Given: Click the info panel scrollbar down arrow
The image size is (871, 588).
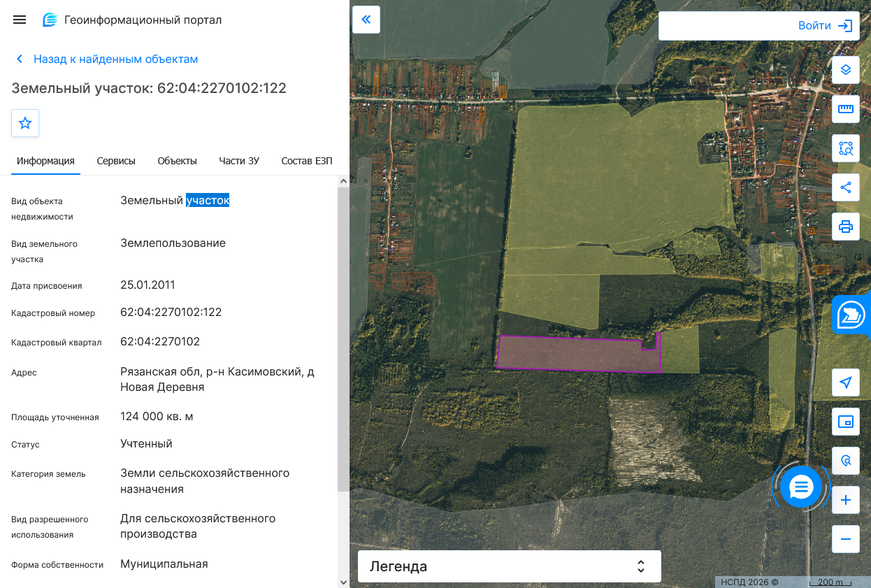Looking at the screenshot, I should 343,582.
